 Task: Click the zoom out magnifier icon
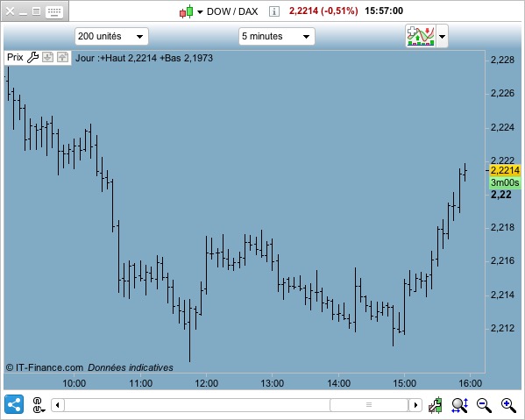[484, 405]
